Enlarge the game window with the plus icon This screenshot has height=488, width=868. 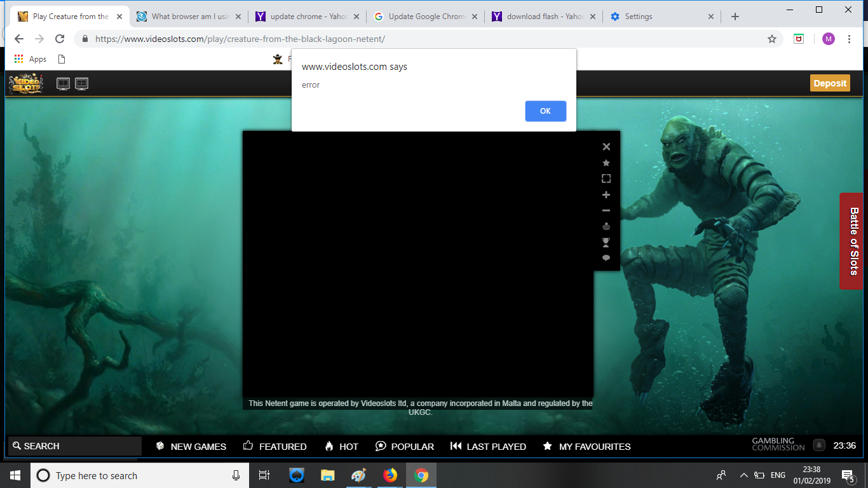click(x=606, y=194)
